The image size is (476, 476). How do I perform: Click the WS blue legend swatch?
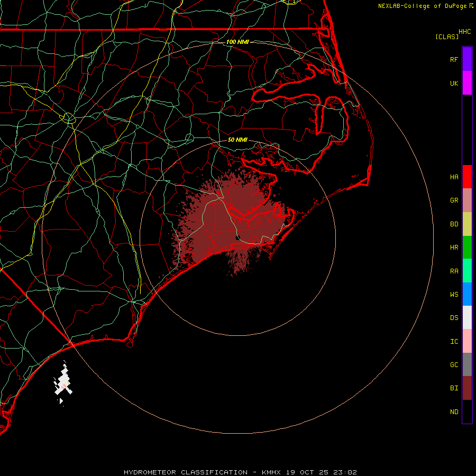(x=467, y=294)
